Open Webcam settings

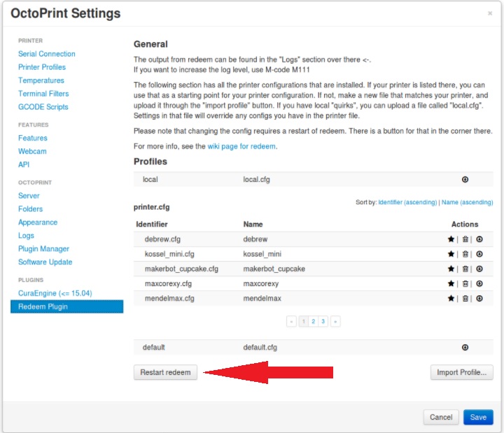32,151
